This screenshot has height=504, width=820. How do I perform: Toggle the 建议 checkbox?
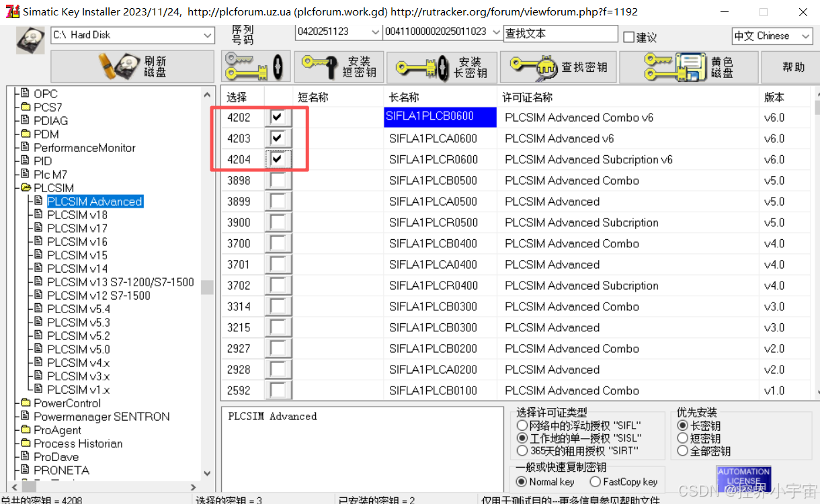(628, 37)
